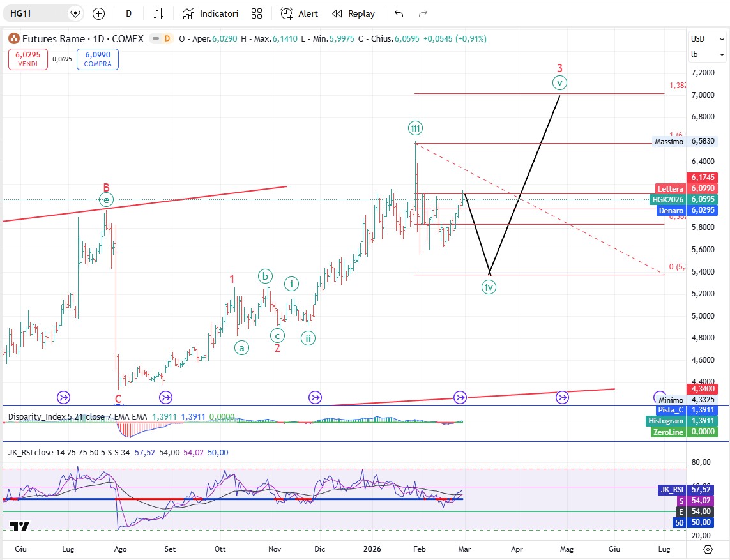Click the orange D delayed-data badge
This screenshot has width=730, height=560.
click(167, 39)
